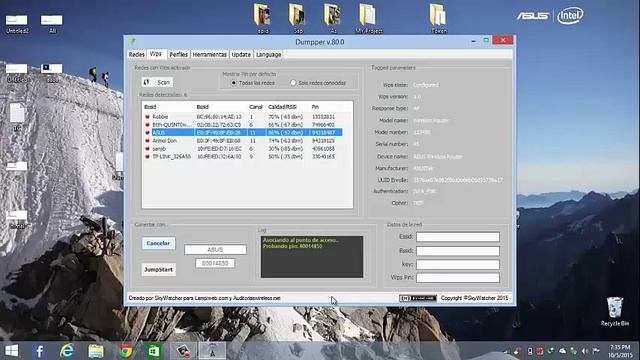640x360 pixels.
Task: Click the Action Center flag tray icon
Action: (596, 351)
